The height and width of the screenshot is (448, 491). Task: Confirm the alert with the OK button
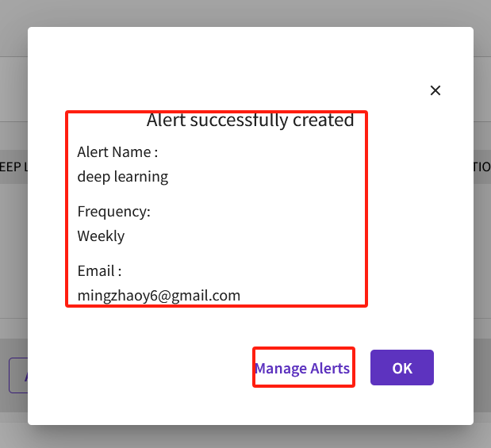click(x=401, y=368)
